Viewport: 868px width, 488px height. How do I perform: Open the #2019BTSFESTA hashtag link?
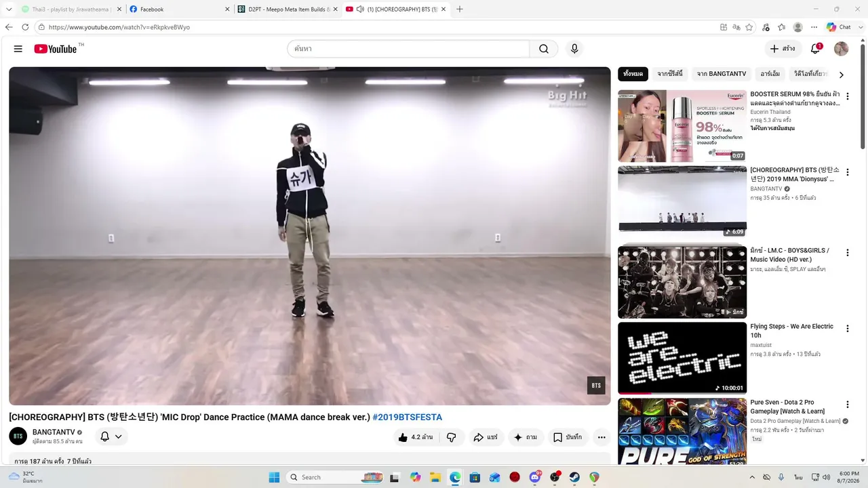click(407, 417)
